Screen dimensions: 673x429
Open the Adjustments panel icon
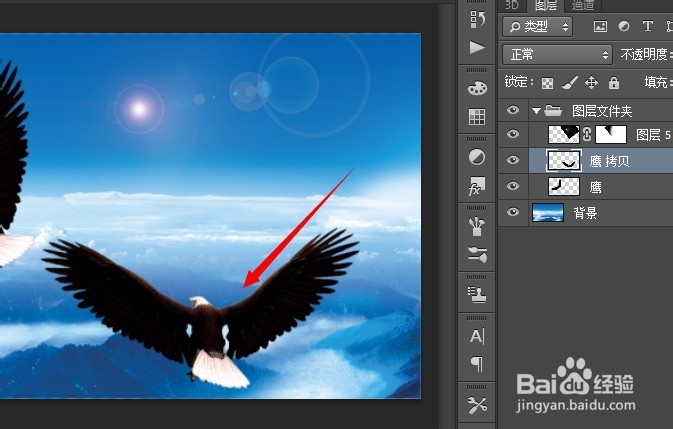click(x=477, y=157)
